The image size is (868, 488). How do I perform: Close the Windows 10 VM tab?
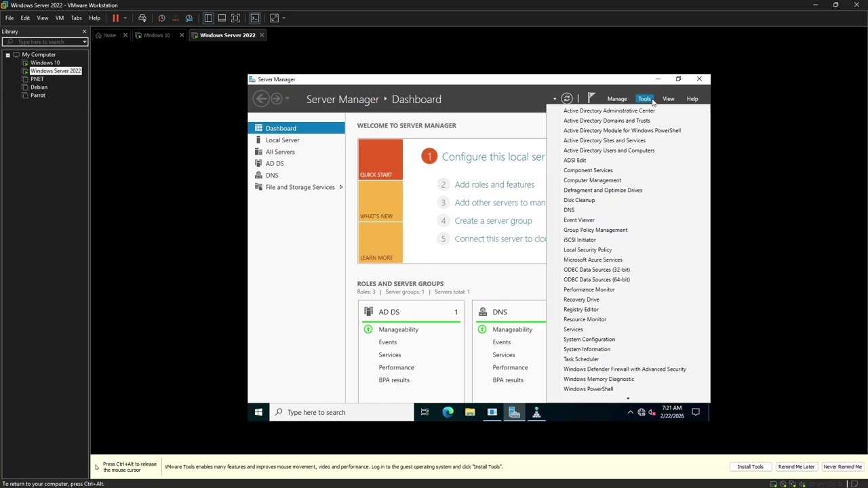coord(182,35)
